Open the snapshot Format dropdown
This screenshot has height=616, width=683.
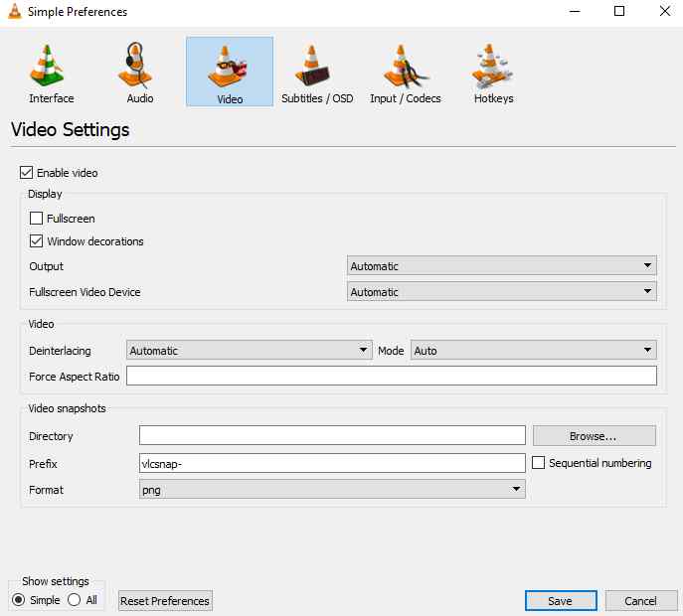(332, 489)
